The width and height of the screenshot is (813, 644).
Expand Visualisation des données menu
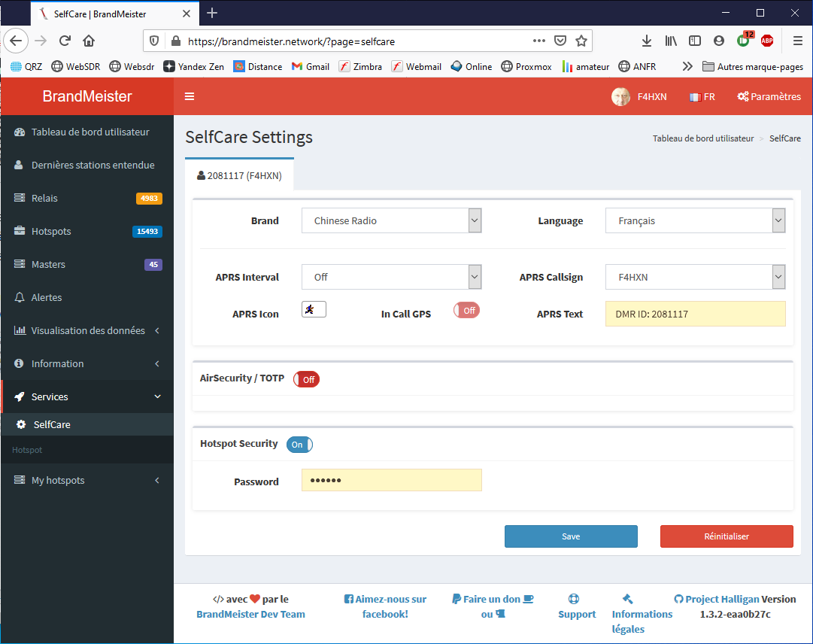pos(87,330)
